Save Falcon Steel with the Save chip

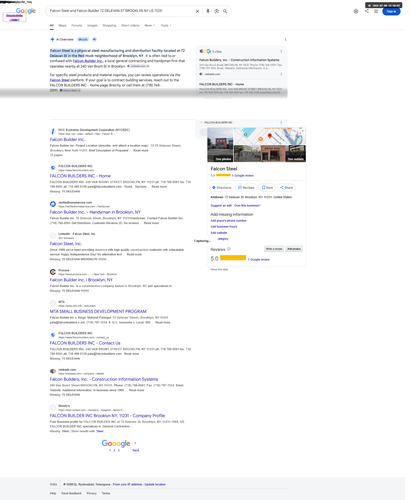point(267,188)
